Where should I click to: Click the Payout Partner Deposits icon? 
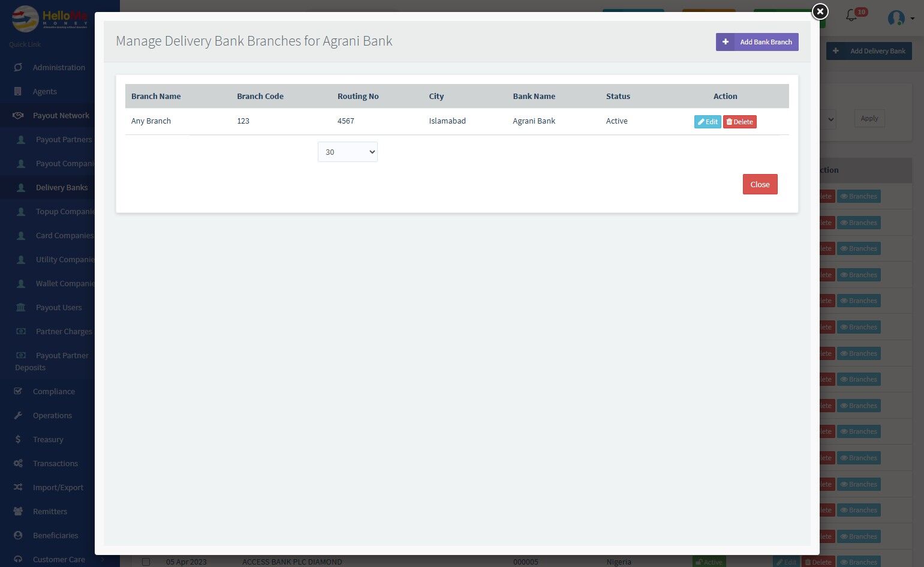(x=21, y=355)
